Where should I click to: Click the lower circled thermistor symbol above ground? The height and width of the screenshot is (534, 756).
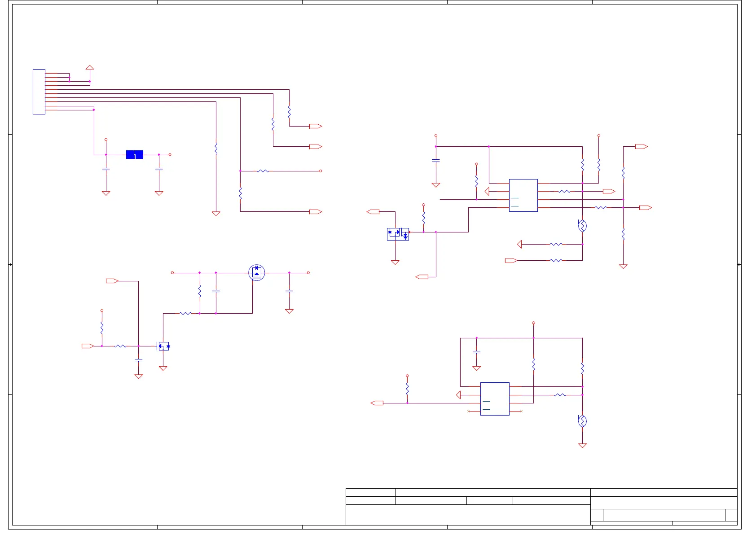[x=582, y=421]
